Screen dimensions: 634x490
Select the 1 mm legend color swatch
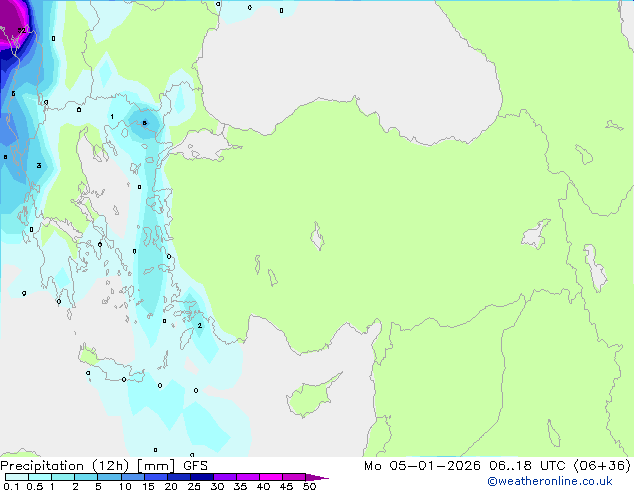point(63,477)
